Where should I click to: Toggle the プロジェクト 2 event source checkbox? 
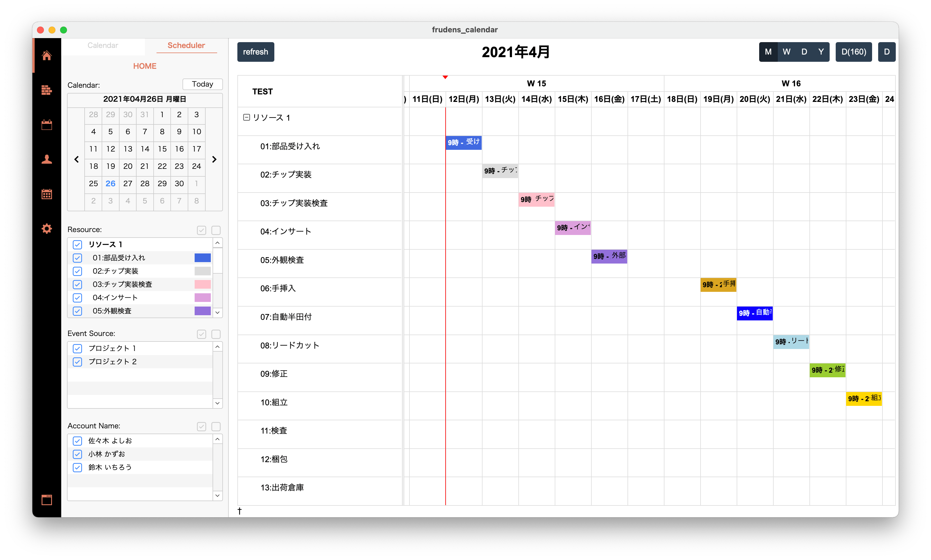[77, 362]
